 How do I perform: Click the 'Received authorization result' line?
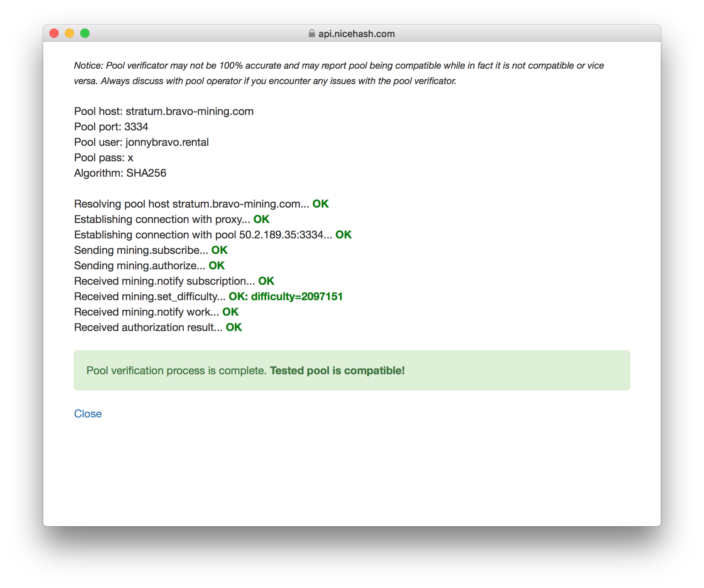point(158,327)
